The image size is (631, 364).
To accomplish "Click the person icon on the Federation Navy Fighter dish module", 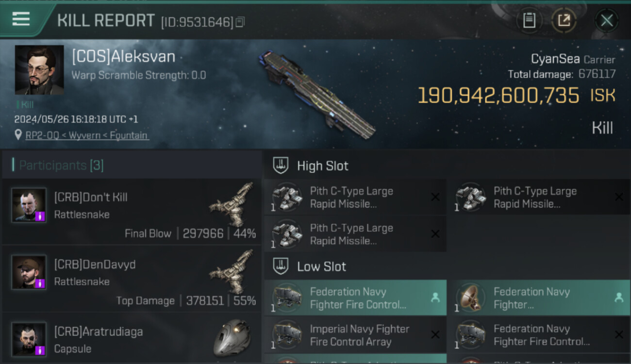I will [x=619, y=298].
